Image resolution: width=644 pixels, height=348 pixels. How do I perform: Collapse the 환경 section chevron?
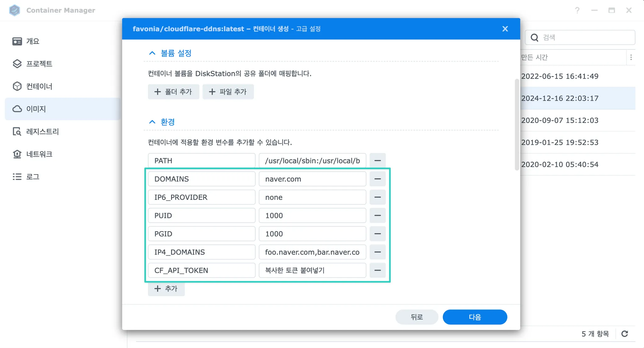tap(152, 122)
